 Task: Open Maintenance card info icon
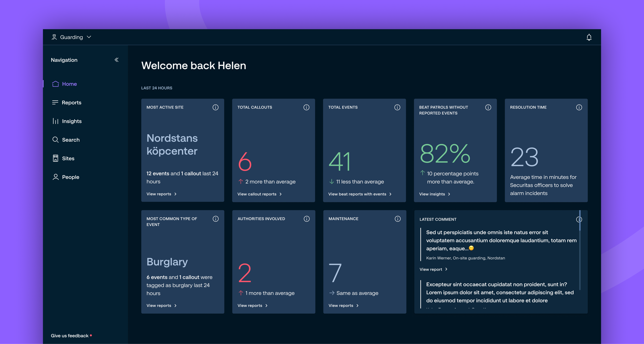[x=397, y=219]
